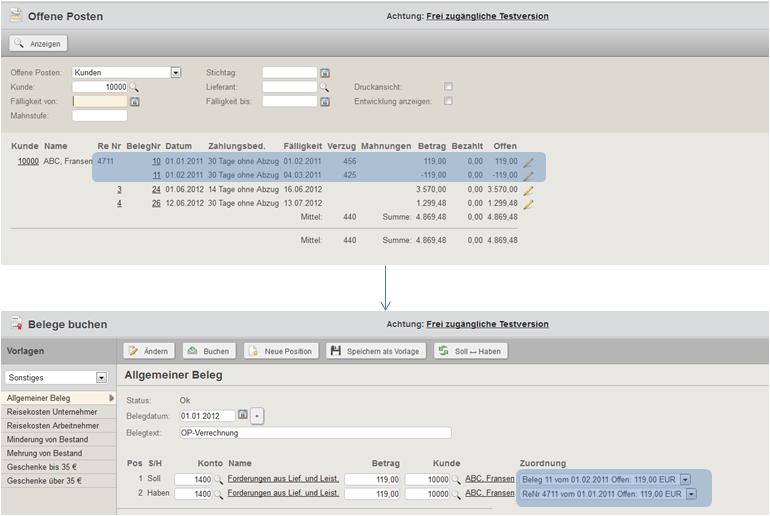Toggle the Entwicklung anzeigen checkbox
The width and height of the screenshot is (770, 516).
coord(448,101)
